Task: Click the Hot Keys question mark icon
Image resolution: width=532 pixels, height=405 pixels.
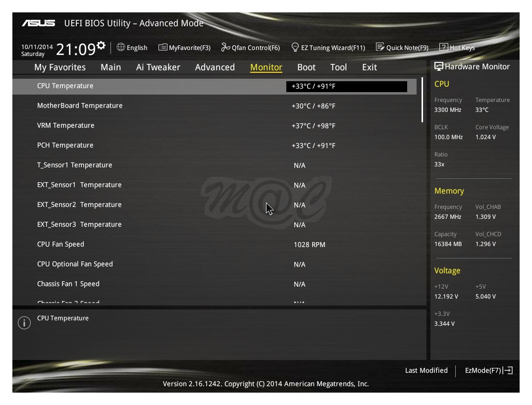Action: click(443, 47)
